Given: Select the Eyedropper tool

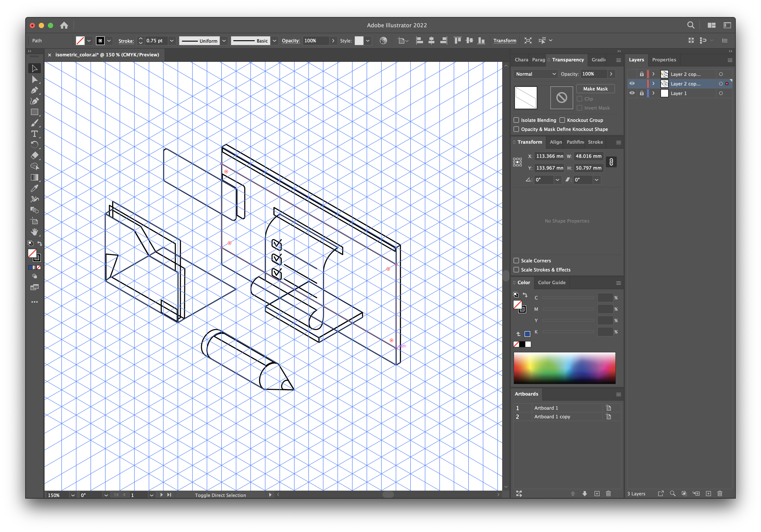Looking at the screenshot, I should (35, 188).
